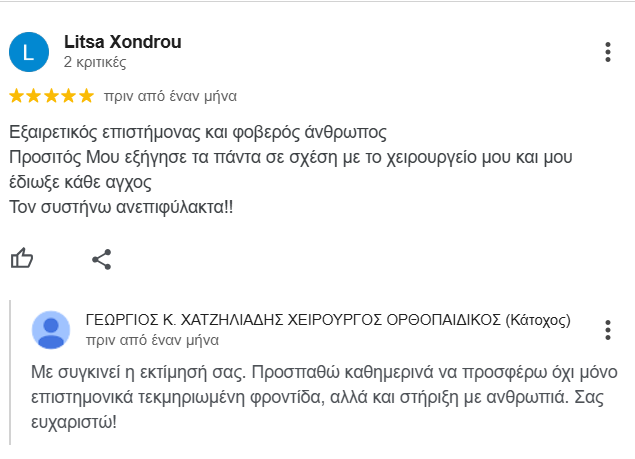
Task: Click the fifth gold star of the rating
Action: pos(86,96)
